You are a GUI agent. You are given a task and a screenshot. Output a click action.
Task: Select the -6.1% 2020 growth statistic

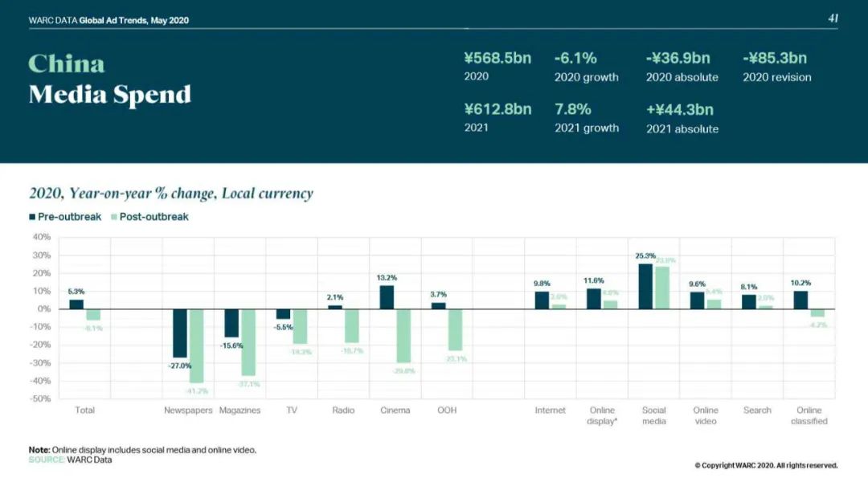point(575,59)
